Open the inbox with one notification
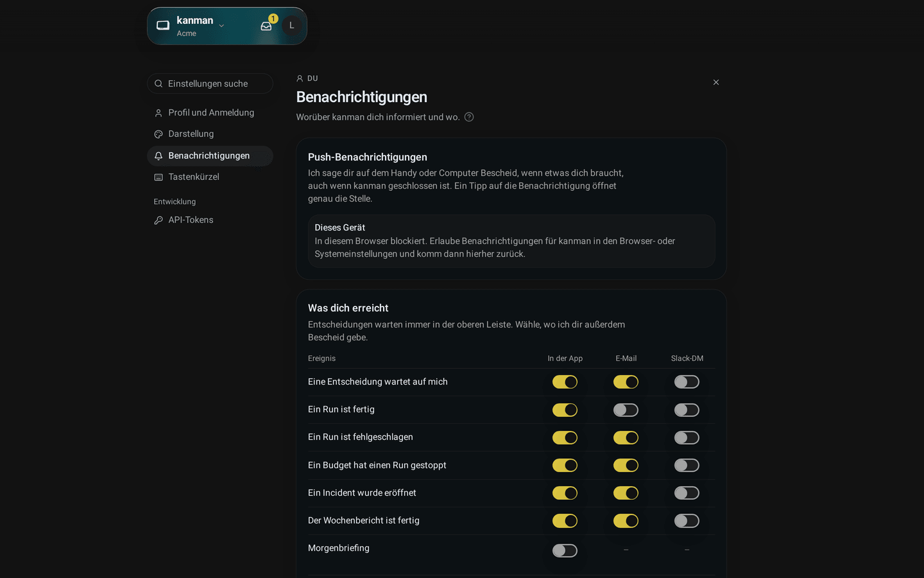This screenshot has height=578, width=924. [266, 26]
